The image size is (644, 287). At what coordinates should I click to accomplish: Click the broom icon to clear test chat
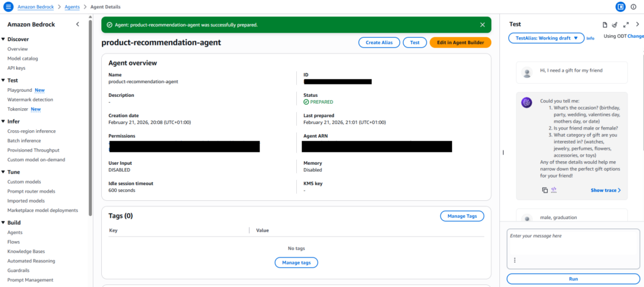[x=615, y=25]
